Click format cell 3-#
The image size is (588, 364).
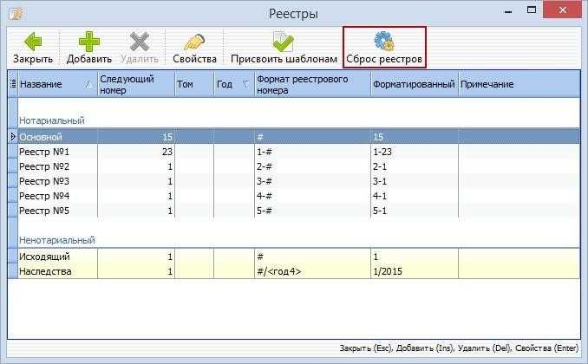pyautogui.click(x=265, y=181)
